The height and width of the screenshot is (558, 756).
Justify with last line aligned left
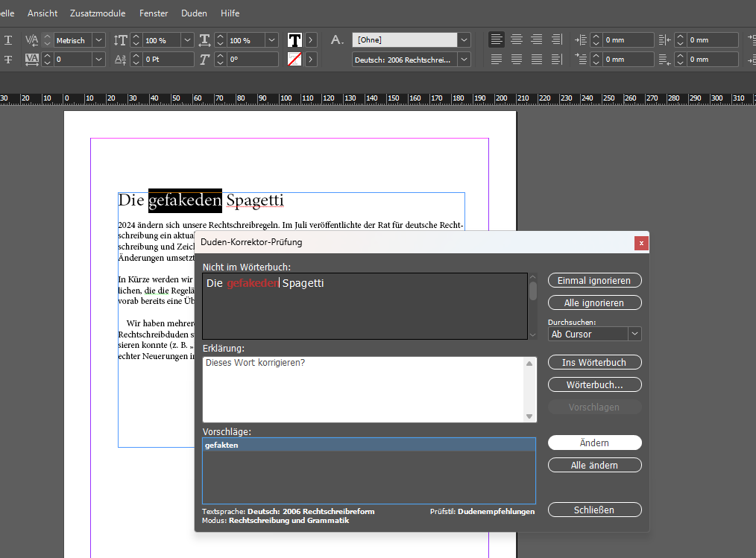tap(497, 60)
